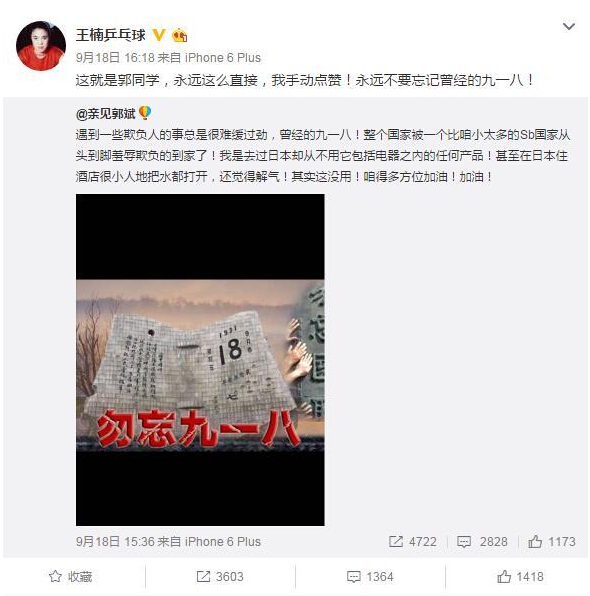Click the 收藏 label text
Viewport: 590px width, 596px height.
[80, 577]
